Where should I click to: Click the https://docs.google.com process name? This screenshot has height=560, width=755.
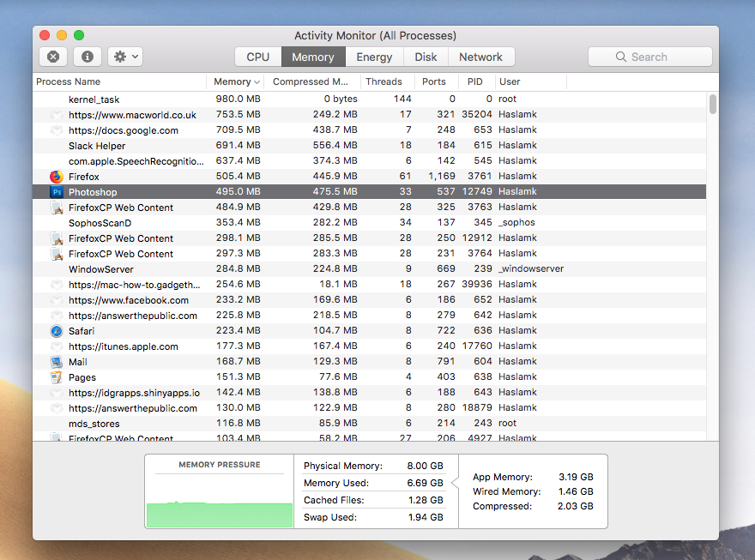click(124, 130)
